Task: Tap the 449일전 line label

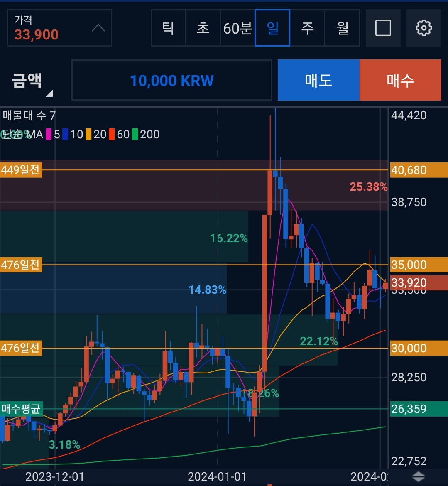Action: pos(21,170)
